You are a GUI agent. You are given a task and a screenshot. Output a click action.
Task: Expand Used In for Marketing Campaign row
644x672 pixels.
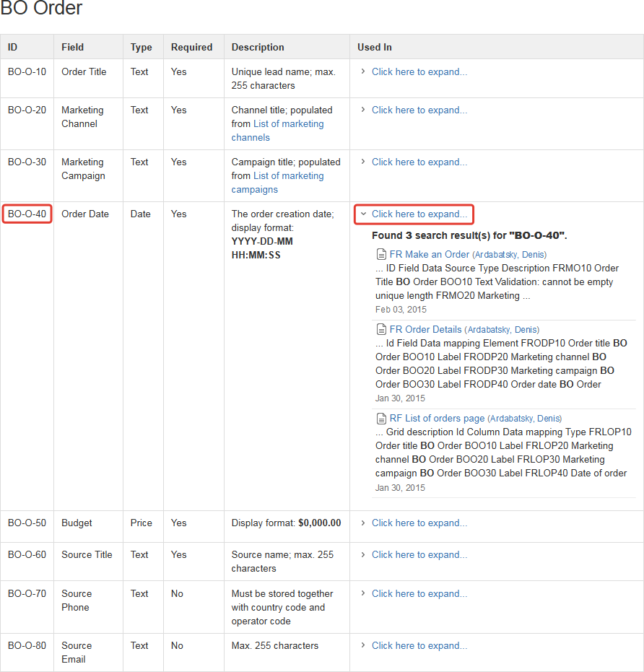click(x=419, y=162)
